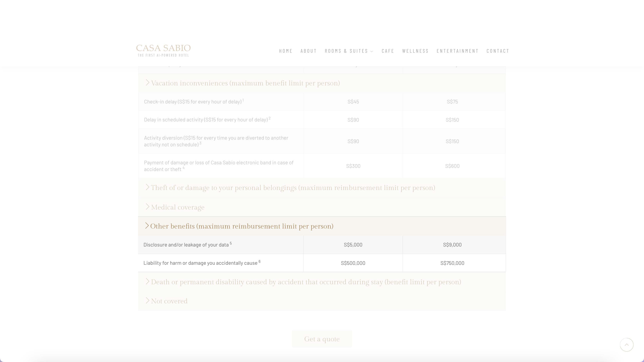
Task: Open the Wellness page
Action: click(x=415, y=51)
